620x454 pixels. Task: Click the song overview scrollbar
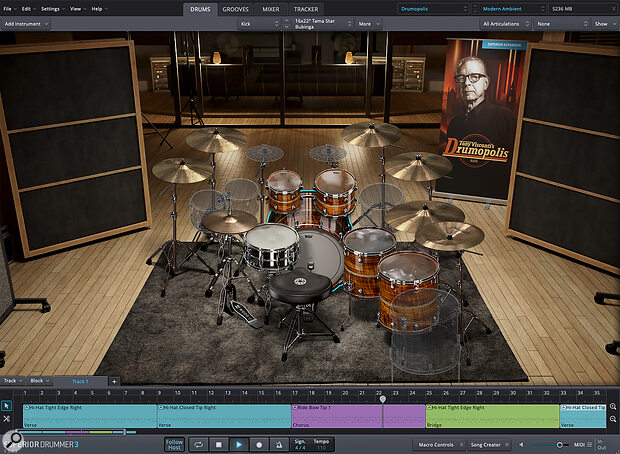point(73,432)
